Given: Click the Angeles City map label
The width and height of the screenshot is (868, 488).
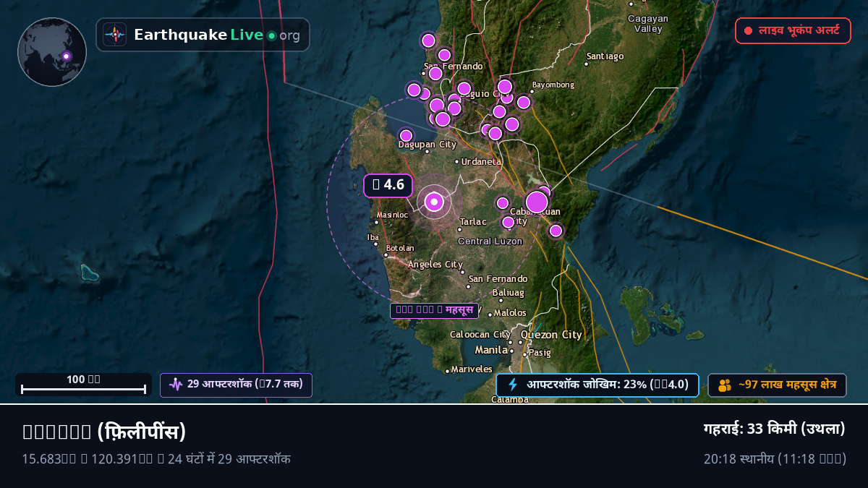Looking at the screenshot, I should [435, 265].
